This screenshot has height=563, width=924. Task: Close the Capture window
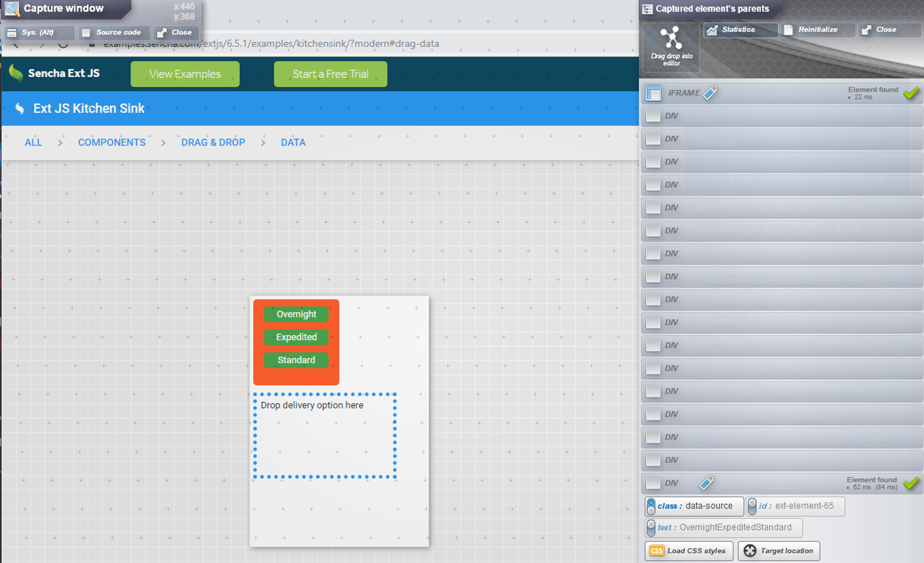[x=176, y=32]
